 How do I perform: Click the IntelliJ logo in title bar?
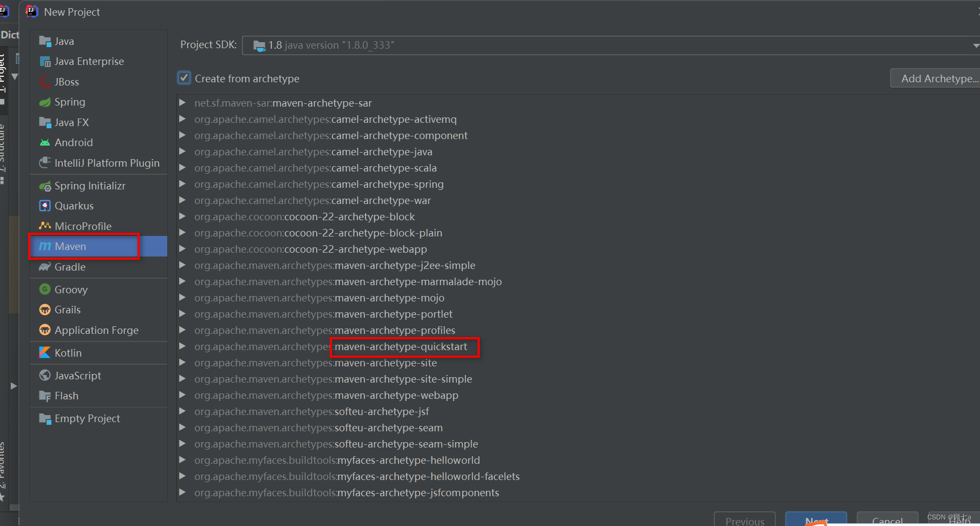pos(32,11)
